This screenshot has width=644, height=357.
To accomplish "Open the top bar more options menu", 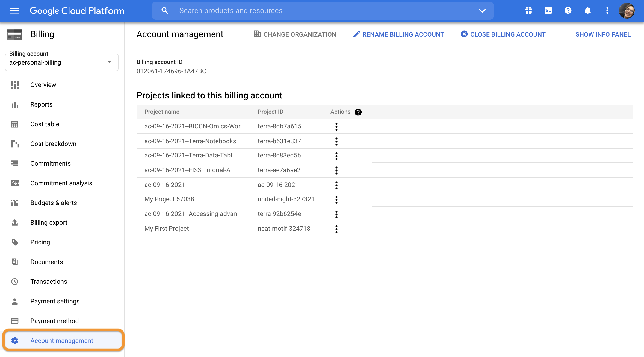I will (x=607, y=11).
